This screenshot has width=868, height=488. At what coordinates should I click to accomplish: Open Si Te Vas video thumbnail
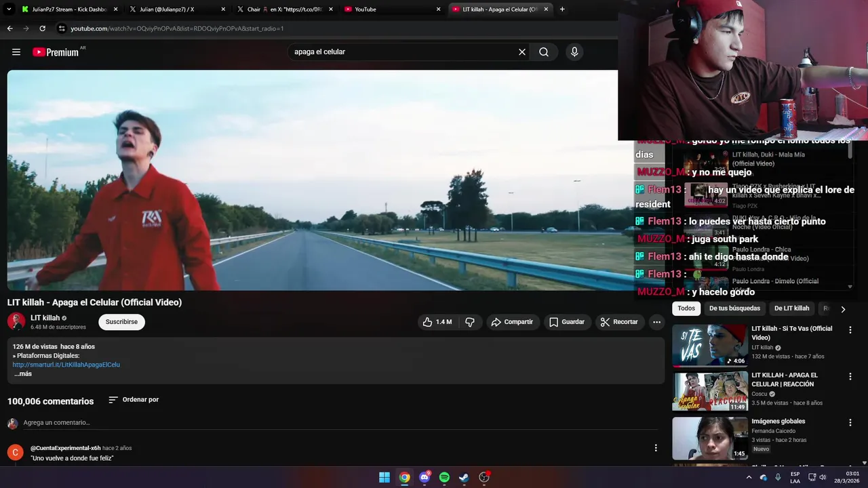pyautogui.click(x=710, y=346)
